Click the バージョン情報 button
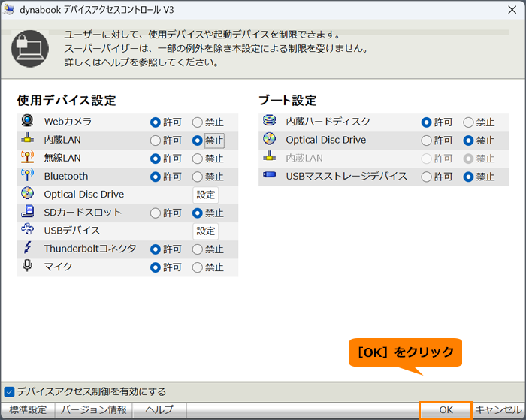The height and width of the screenshot is (420, 526). pos(94,410)
